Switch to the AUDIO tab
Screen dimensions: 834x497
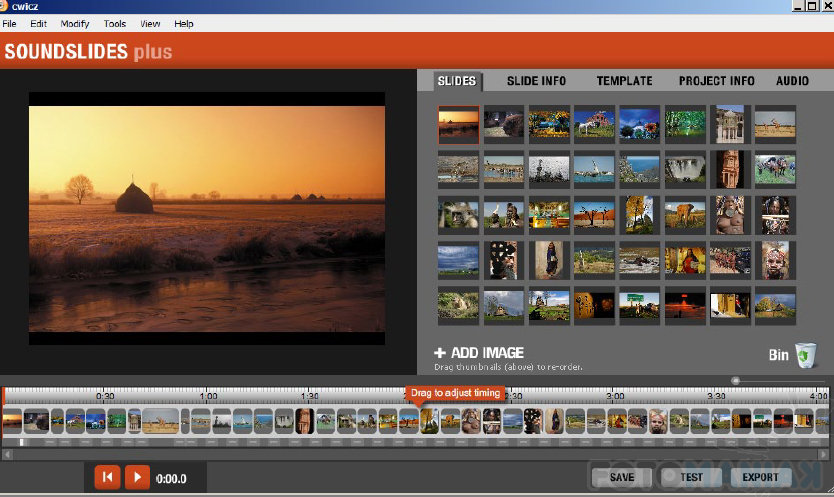792,81
